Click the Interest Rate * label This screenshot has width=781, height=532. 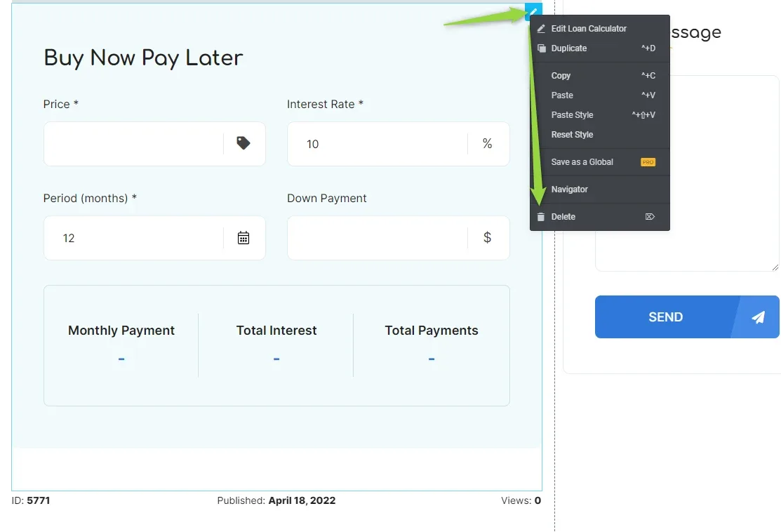pos(326,104)
